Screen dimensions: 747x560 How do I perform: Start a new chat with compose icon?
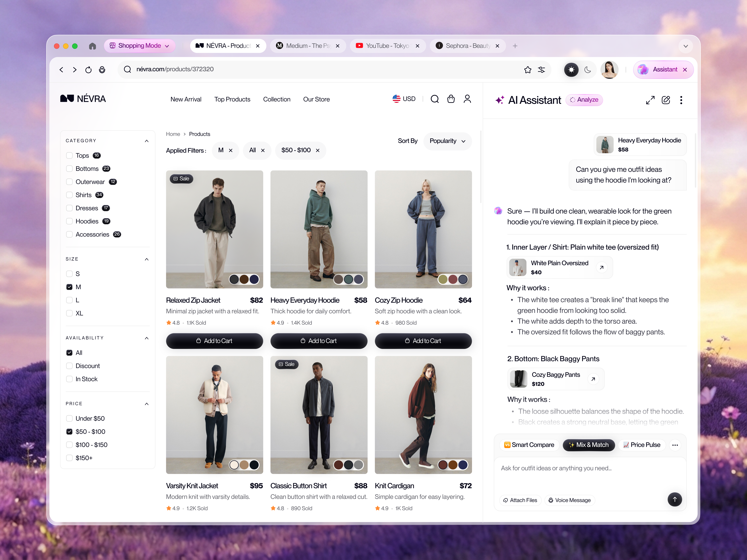point(666,100)
